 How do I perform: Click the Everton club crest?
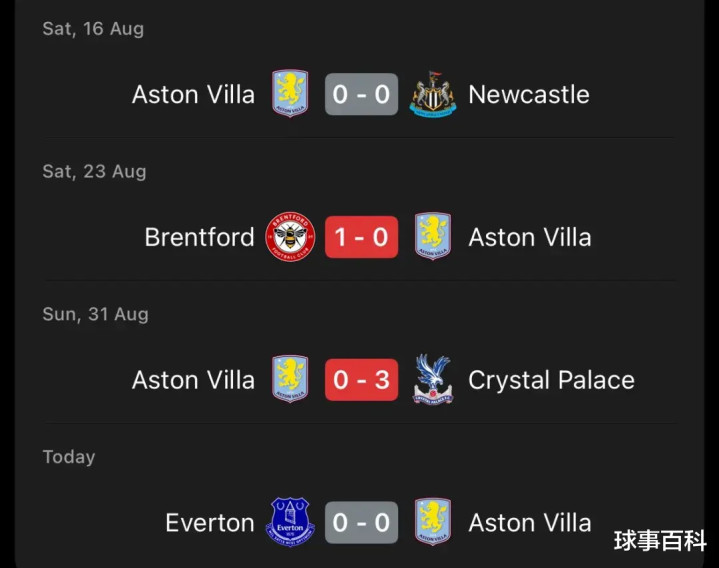(290, 522)
